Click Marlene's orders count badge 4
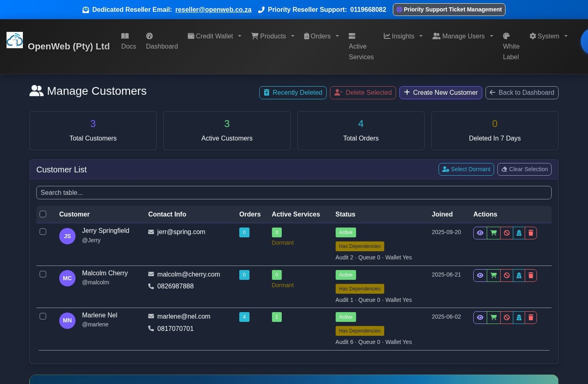The width and height of the screenshot is (588, 384). click(244, 317)
